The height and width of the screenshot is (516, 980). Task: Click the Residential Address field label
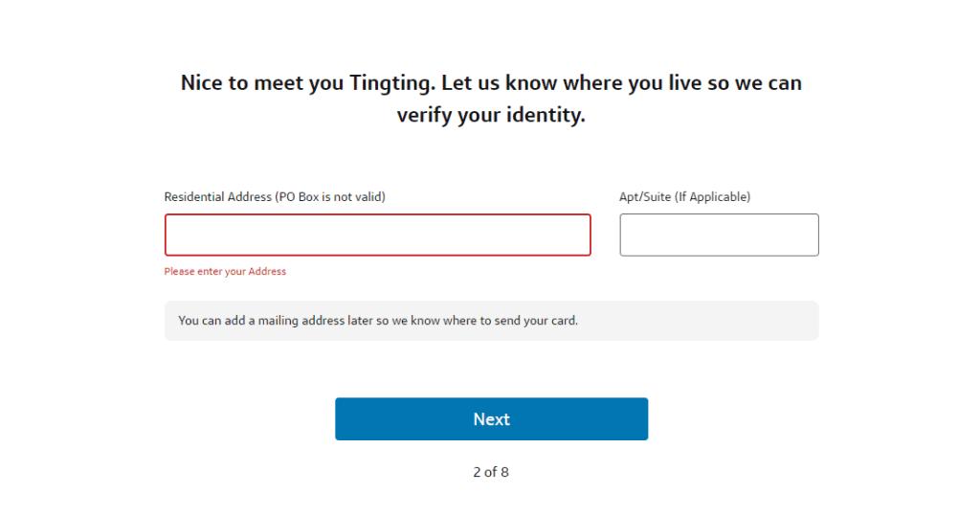tap(275, 197)
